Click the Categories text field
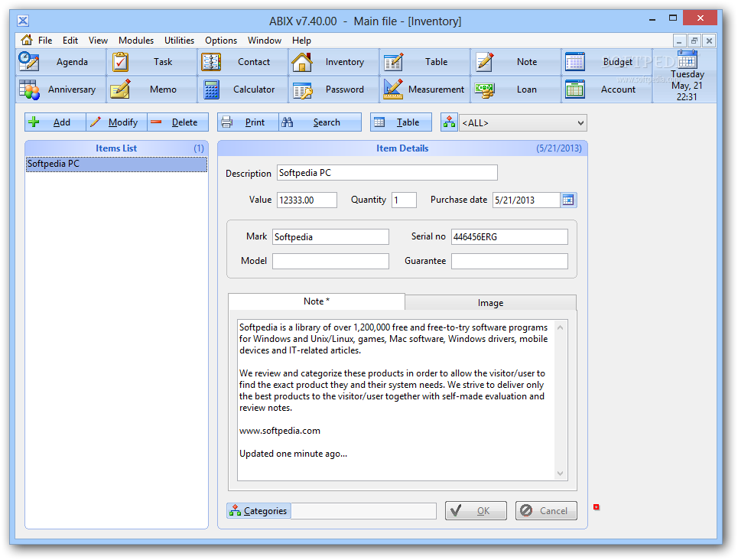Viewport: 738px width, 560px height. coord(363,511)
